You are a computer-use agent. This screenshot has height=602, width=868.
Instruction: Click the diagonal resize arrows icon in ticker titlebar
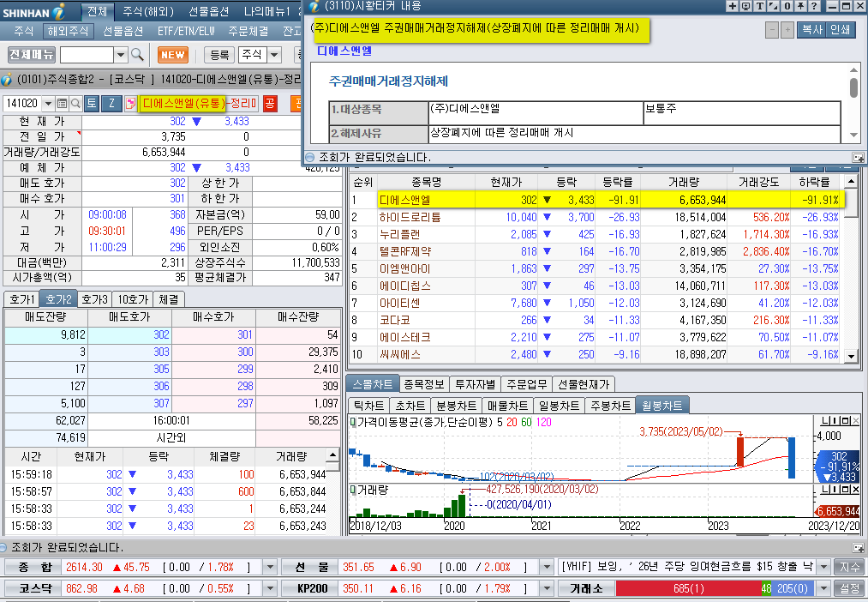[x=773, y=7]
